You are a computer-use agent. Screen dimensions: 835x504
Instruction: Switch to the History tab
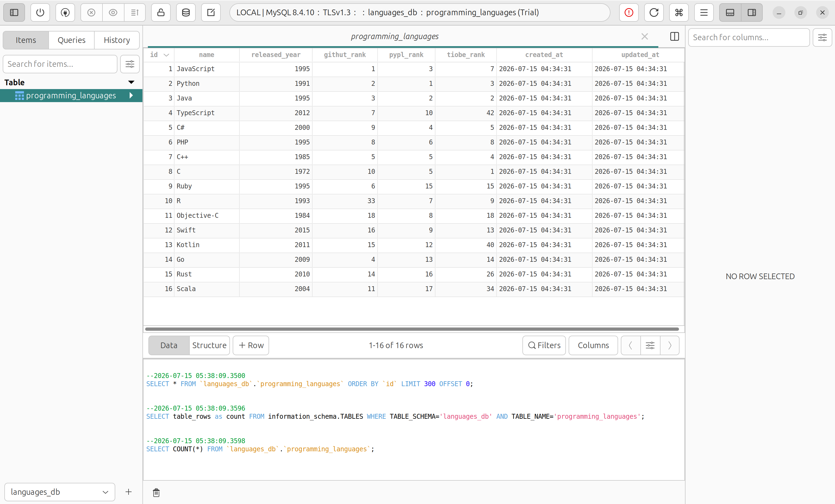[117, 40]
